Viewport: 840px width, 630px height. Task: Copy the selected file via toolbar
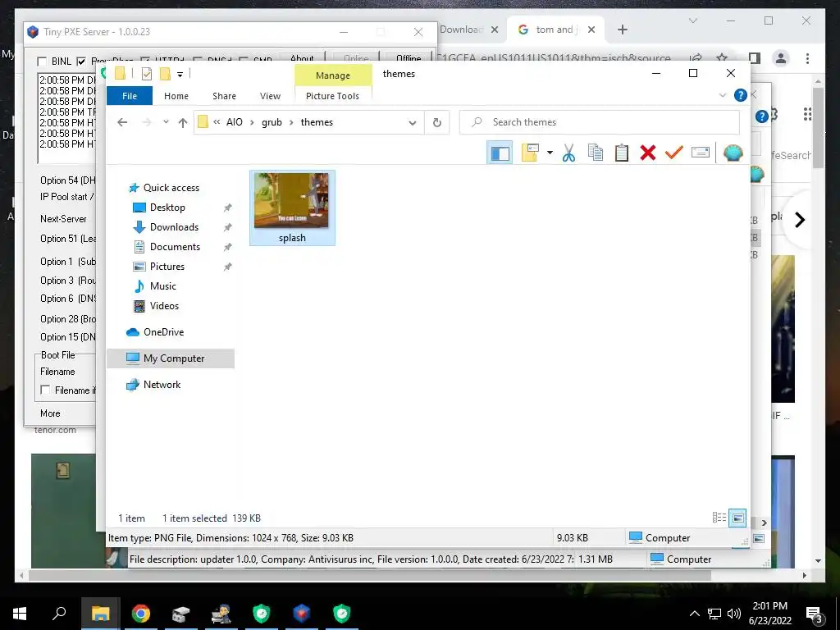tap(596, 153)
